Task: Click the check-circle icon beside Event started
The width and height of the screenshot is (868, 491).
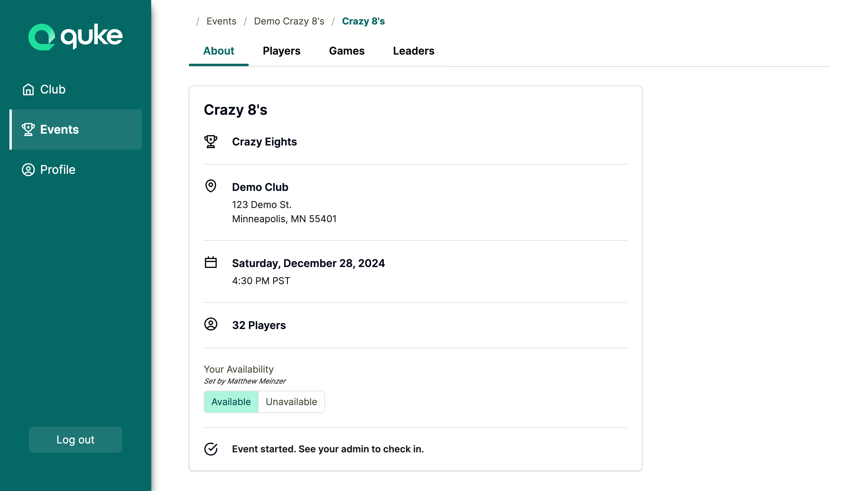Action: click(211, 449)
